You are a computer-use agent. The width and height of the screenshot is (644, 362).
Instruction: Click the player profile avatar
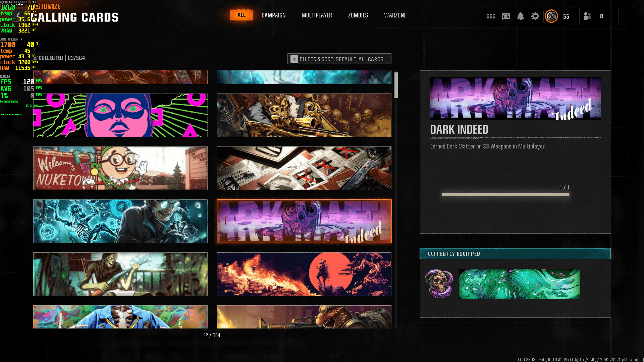point(551,16)
